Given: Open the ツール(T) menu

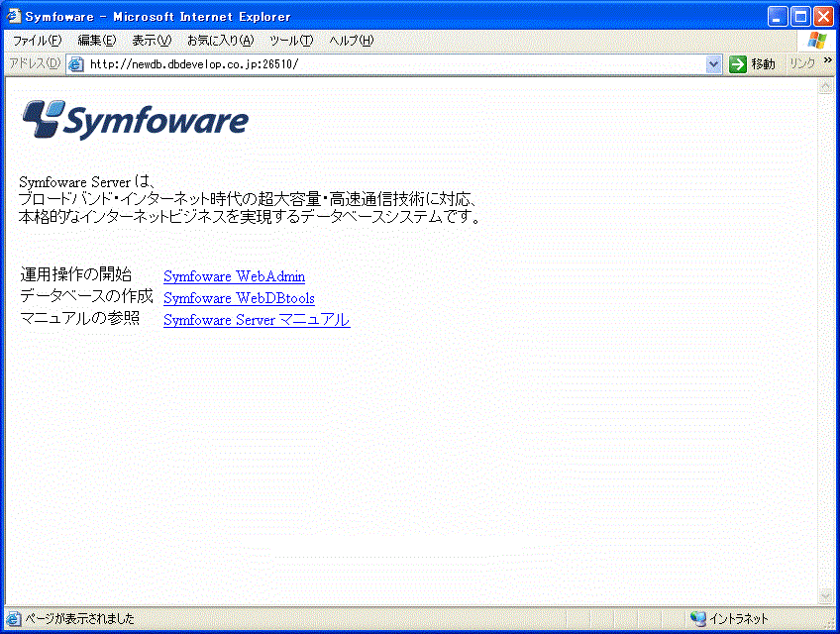Looking at the screenshot, I should (291, 41).
